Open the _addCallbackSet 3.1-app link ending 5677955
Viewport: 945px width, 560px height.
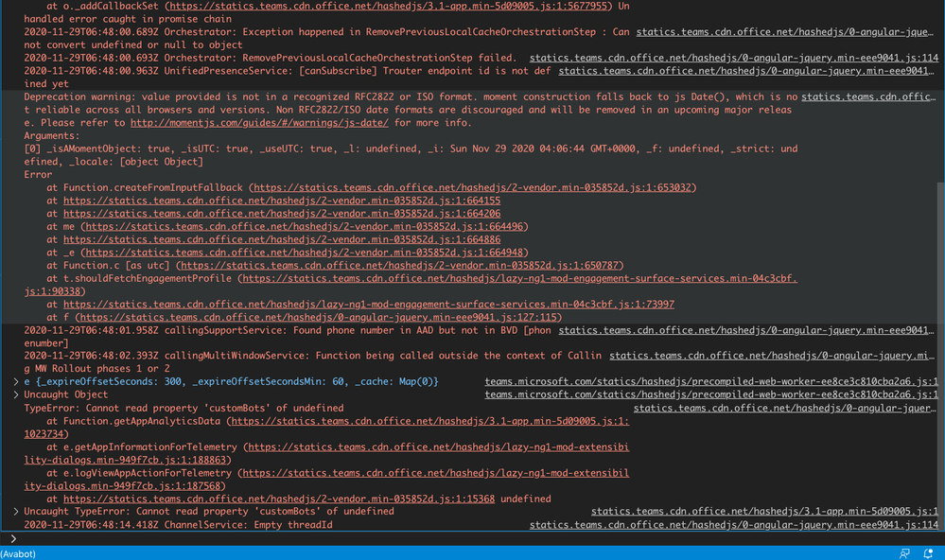388,6
